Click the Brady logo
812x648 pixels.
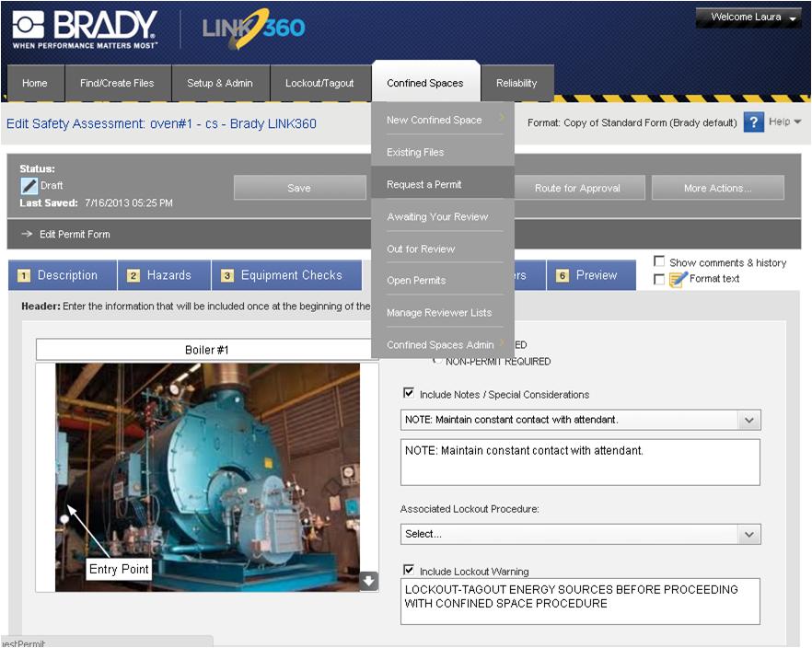[85, 29]
